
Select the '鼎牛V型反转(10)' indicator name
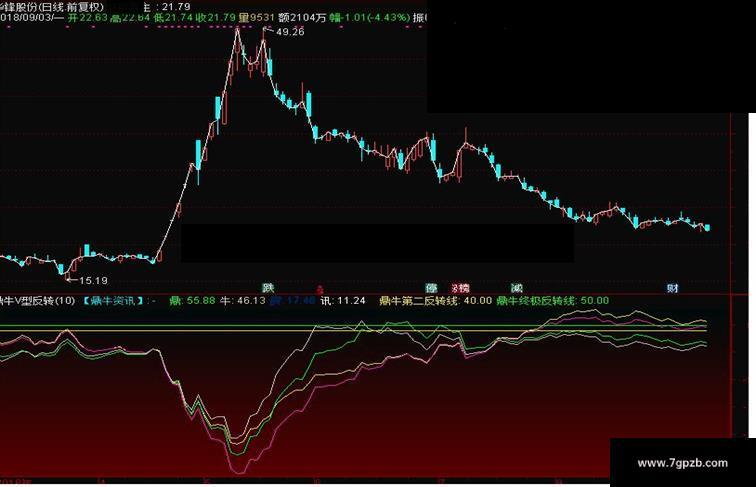coord(38,300)
